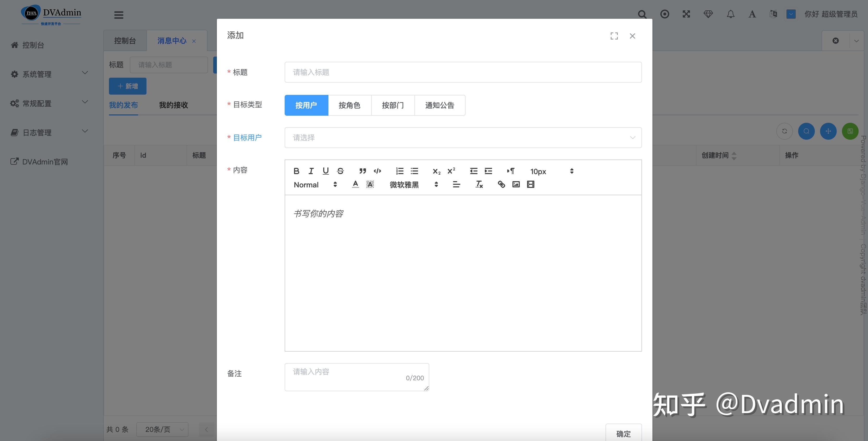Insert a blockquote with the quote icon

pyautogui.click(x=363, y=171)
